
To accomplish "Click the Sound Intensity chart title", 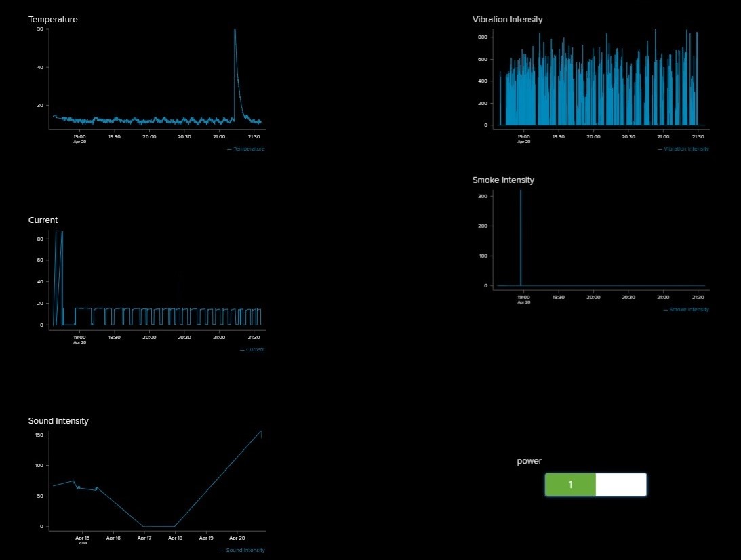I will 58,421.
